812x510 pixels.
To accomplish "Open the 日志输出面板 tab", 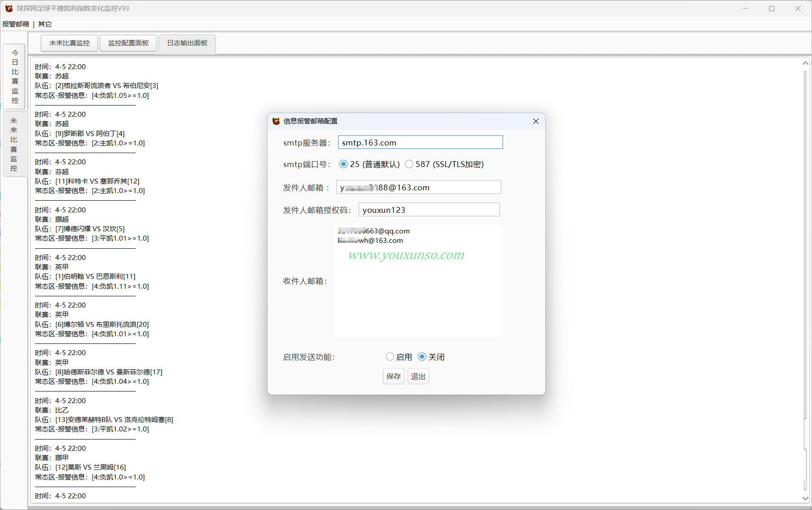I will pyautogui.click(x=188, y=43).
